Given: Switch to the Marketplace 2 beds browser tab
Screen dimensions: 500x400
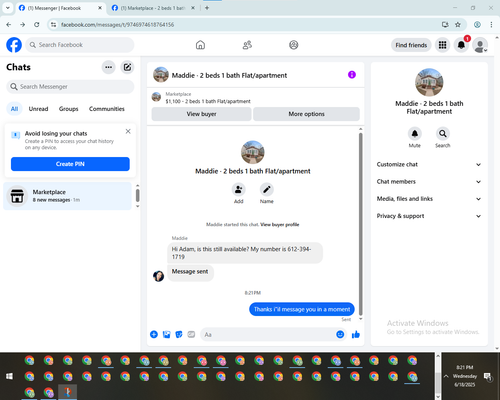Looking at the screenshot, I should [153, 8].
